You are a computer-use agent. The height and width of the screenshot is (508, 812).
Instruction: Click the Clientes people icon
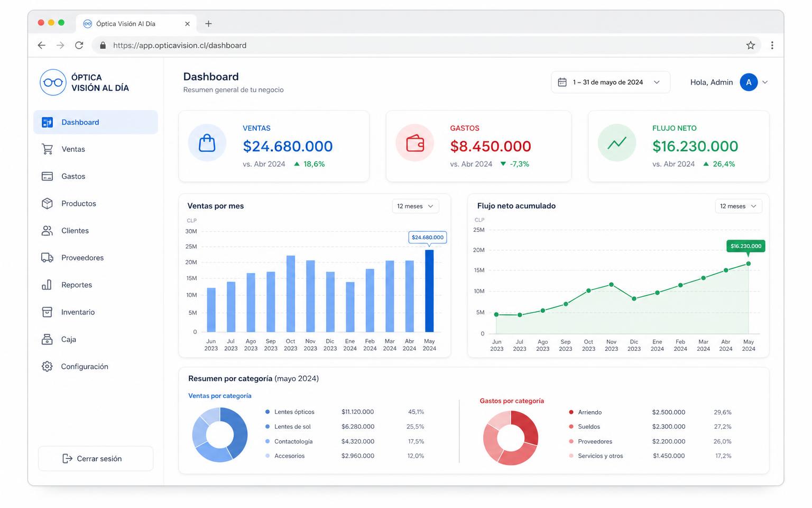click(47, 231)
